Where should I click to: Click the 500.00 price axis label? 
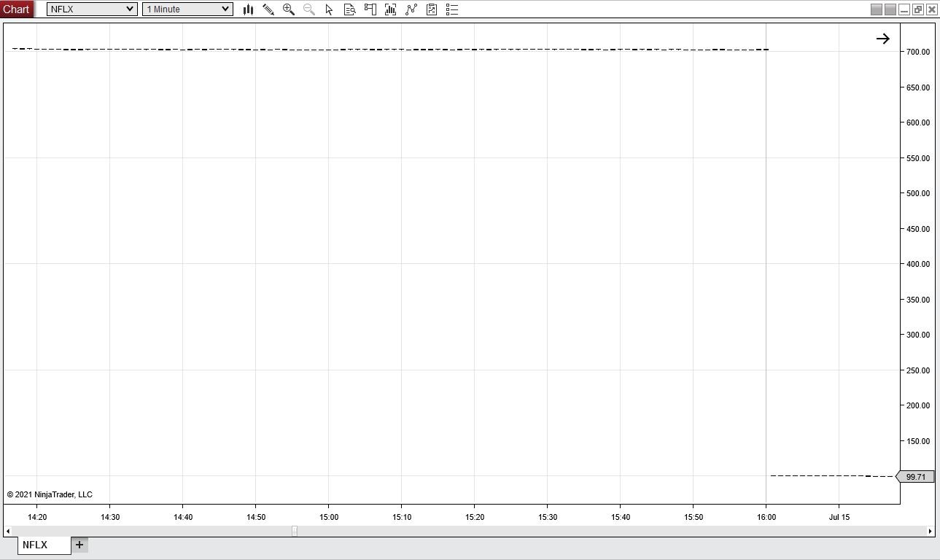pyautogui.click(x=918, y=194)
